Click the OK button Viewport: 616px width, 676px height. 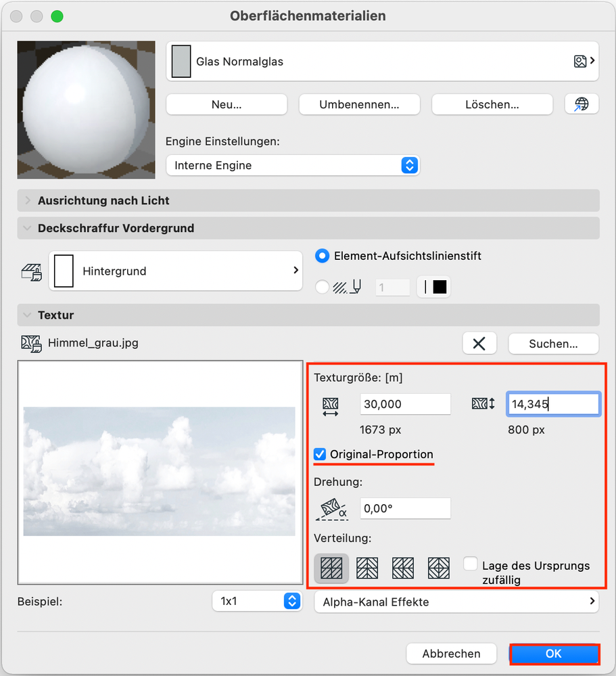coord(554,654)
